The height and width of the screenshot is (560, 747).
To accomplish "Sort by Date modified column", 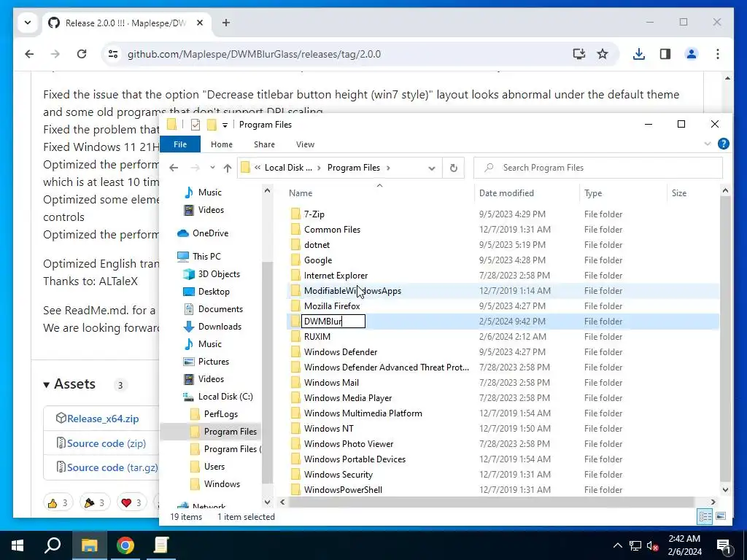I will (506, 193).
